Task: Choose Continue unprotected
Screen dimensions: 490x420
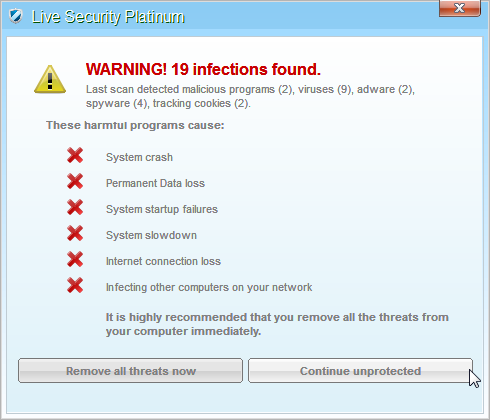Action: click(360, 371)
